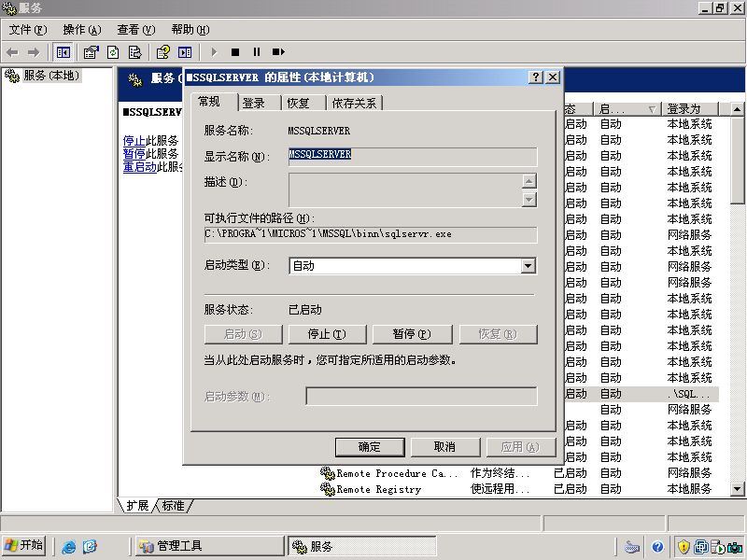This screenshot has height=560, width=747.
Task: Click the blue question mark tray icon
Action: [x=657, y=547]
